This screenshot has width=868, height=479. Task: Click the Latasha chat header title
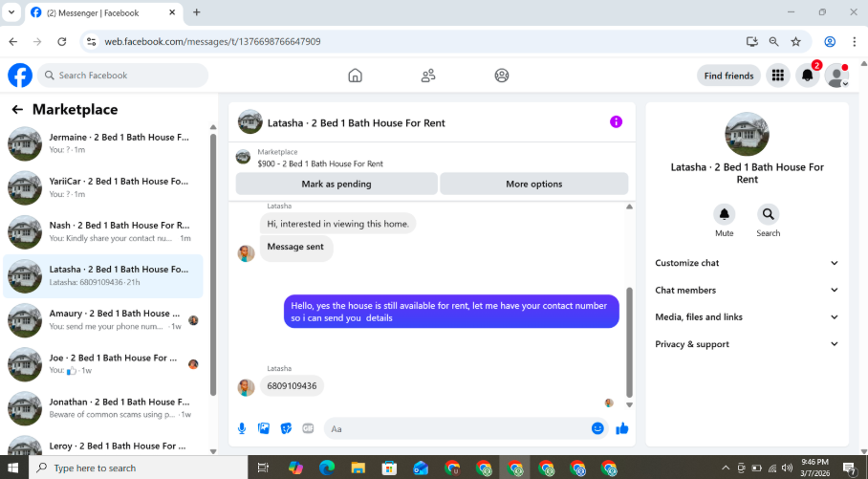pyautogui.click(x=356, y=123)
